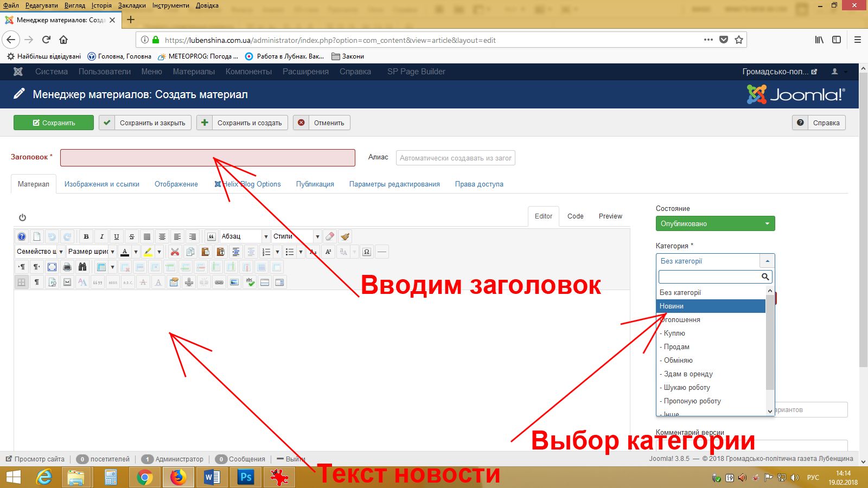This screenshot has height=488, width=868.
Task: Apply superscript formatting
Action: click(x=328, y=252)
